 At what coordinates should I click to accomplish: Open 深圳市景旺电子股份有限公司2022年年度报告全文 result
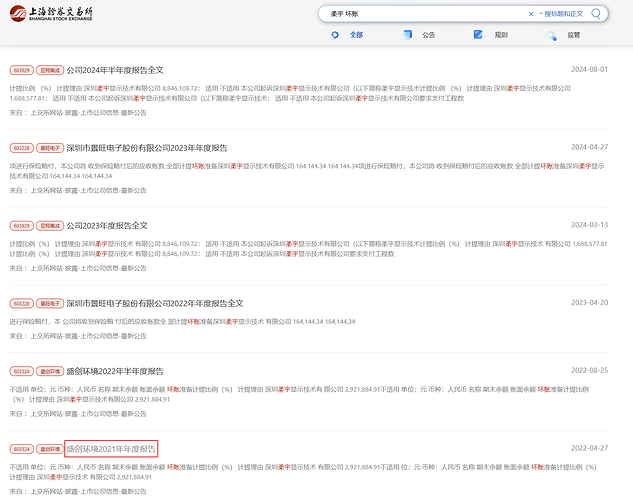tap(155, 303)
